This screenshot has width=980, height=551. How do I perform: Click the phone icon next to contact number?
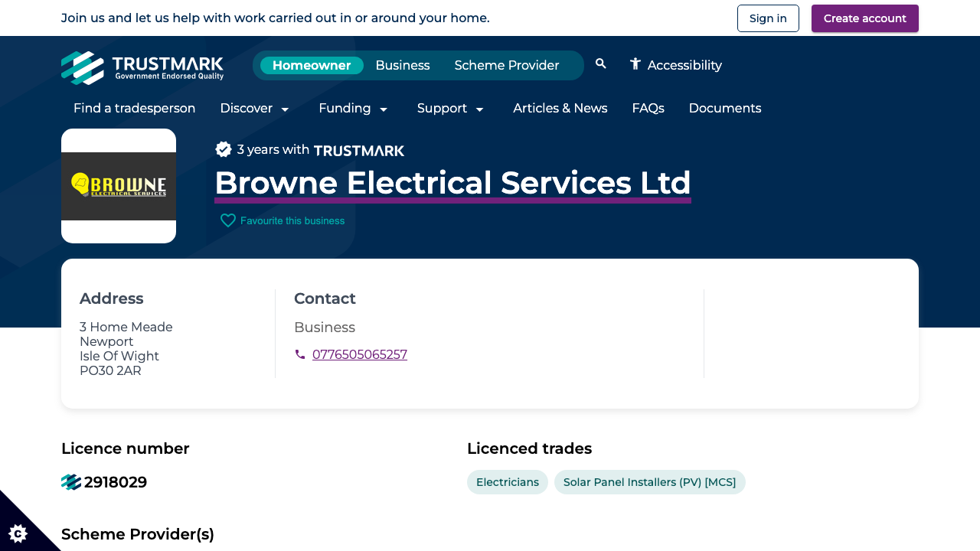point(300,354)
